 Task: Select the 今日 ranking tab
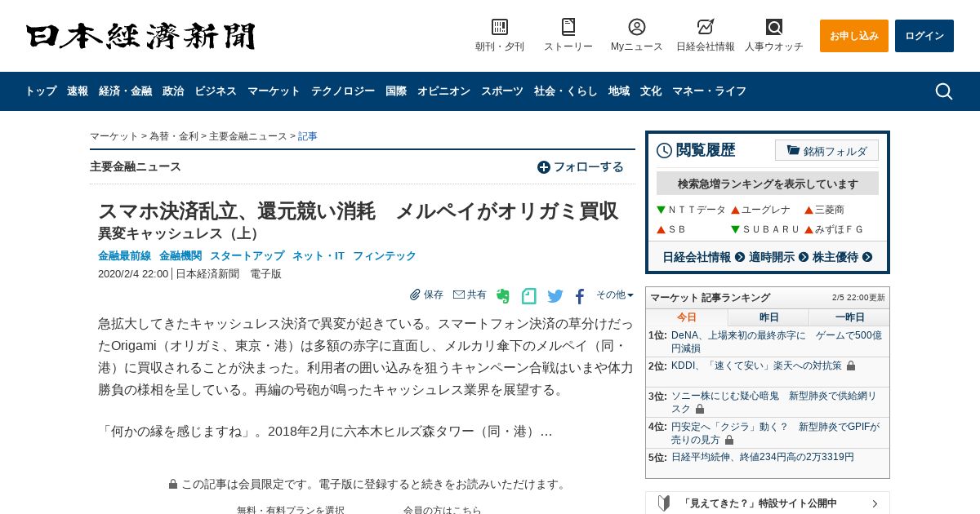687,317
